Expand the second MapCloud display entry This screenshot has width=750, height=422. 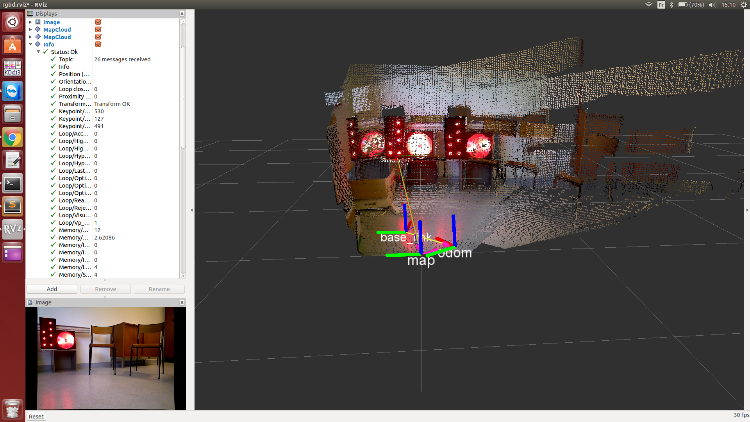30,37
